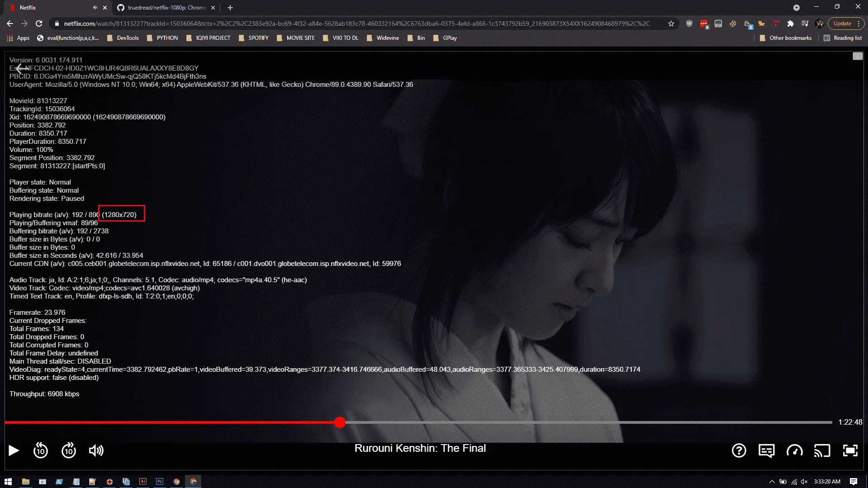
Task: Play the paused Netflix video
Action: [14, 450]
